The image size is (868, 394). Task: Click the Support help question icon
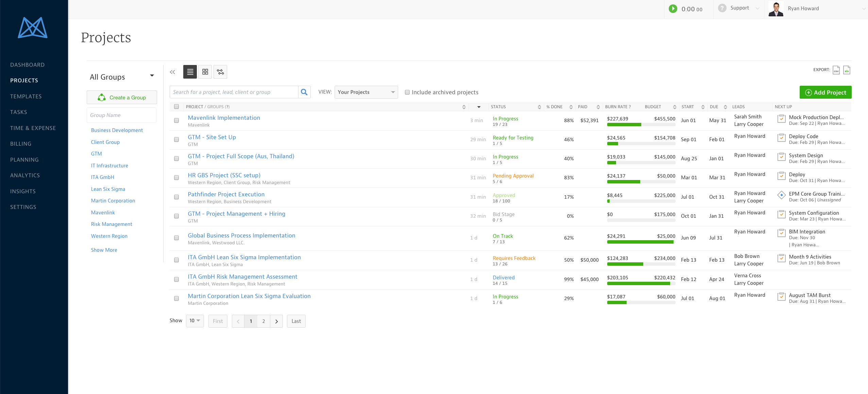722,8
